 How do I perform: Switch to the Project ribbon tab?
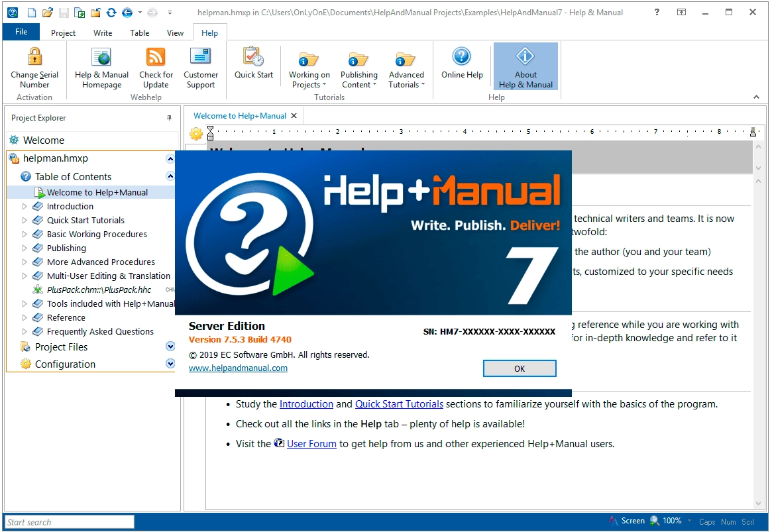tap(64, 33)
